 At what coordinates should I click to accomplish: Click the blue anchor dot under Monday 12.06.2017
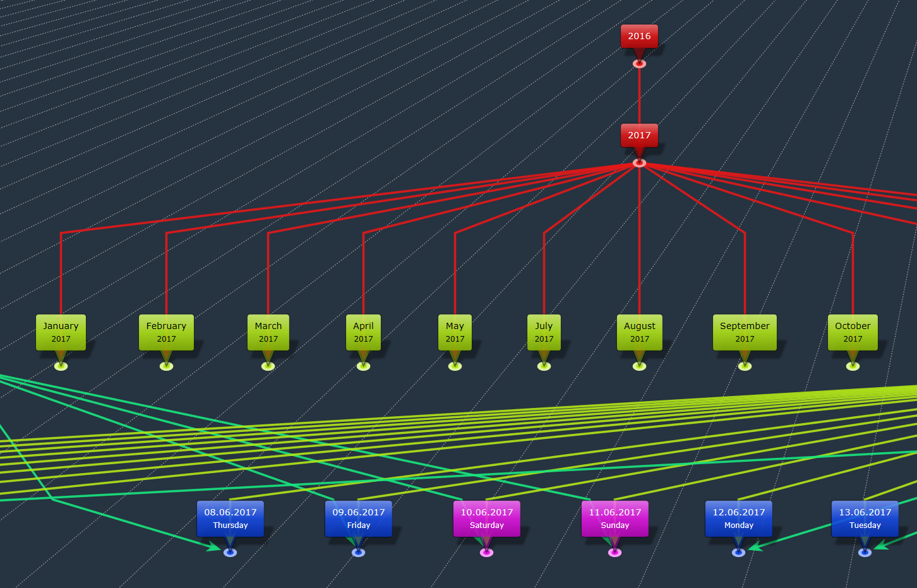point(739,553)
